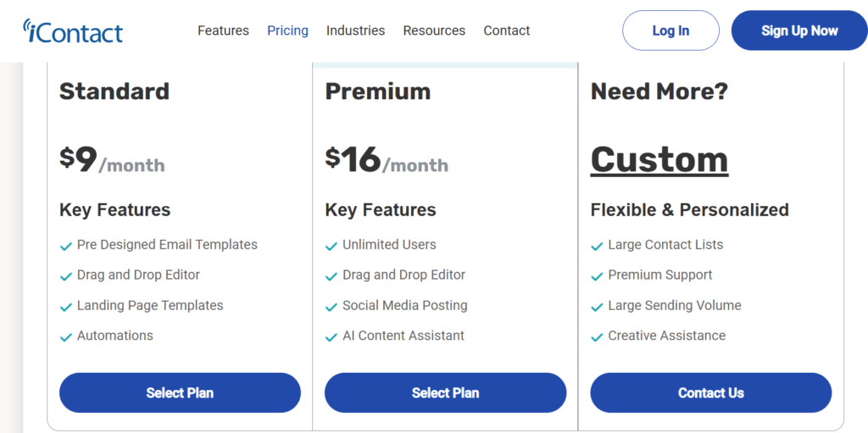Click checkmark beside Premium Support
The width and height of the screenshot is (868, 433).
(597, 276)
